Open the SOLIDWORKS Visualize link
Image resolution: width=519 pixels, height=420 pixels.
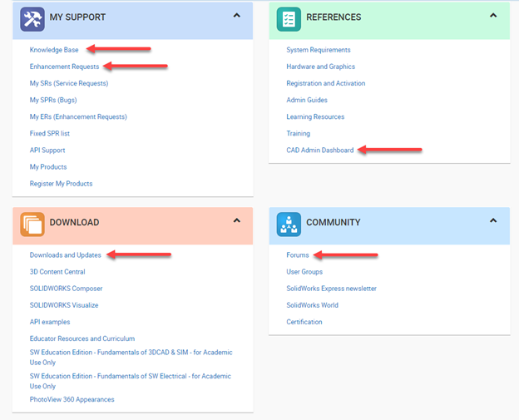pyautogui.click(x=64, y=305)
